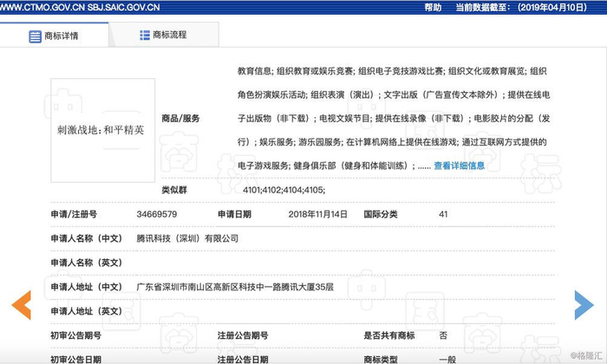Image resolution: width=607 pixels, height=364 pixels.
Task: Click the 类似群 codes 4101;4102;4104;4105
Action: (284, 190)
